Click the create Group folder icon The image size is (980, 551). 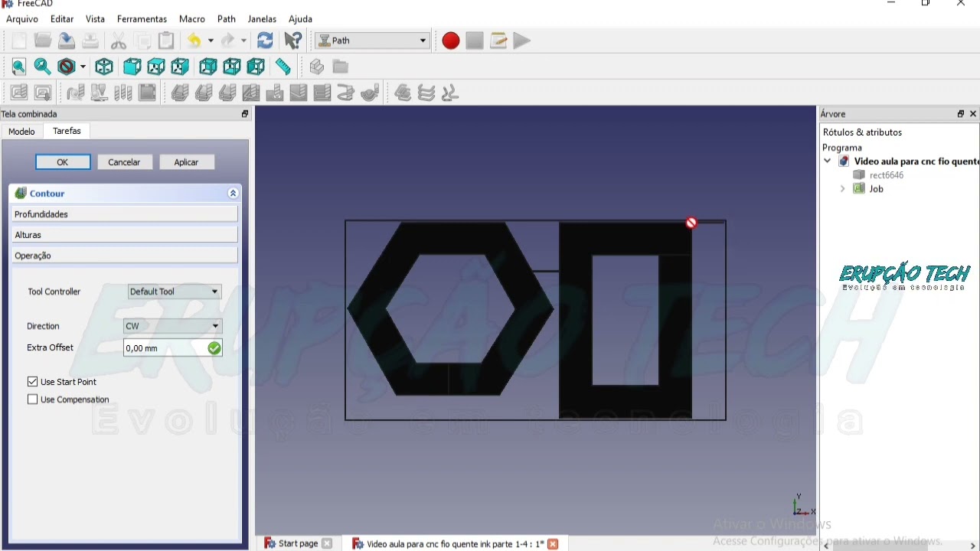[x=341, y=67]
